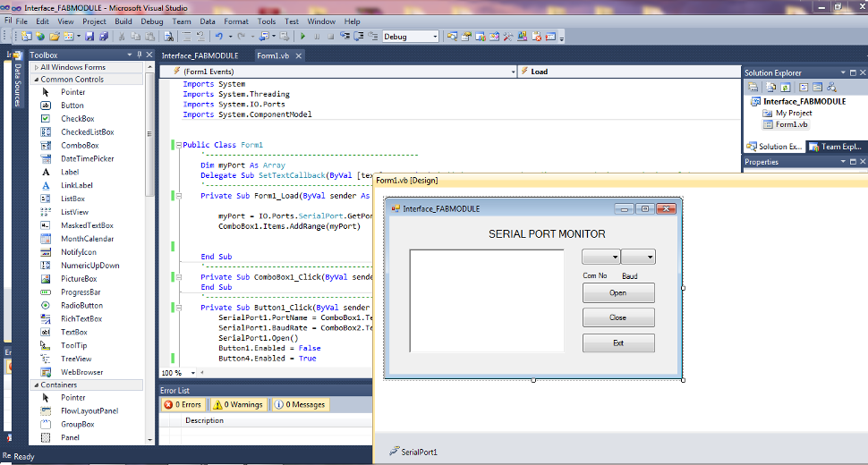868x465 pixels.
Task: Click the New Project toolbar icon
Action: 26,37
